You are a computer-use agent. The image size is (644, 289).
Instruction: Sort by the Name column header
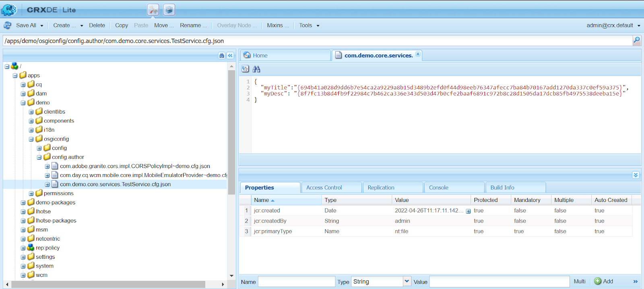point(286,200)
